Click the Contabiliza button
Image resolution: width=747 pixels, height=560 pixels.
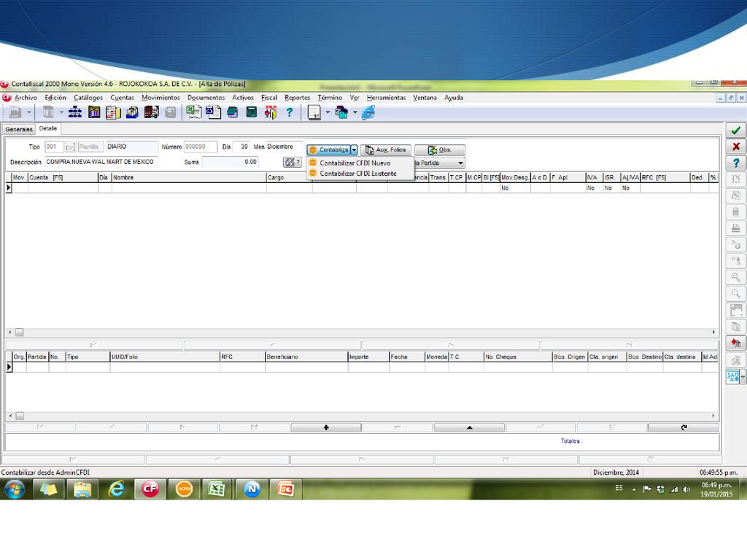click(329, 149)
